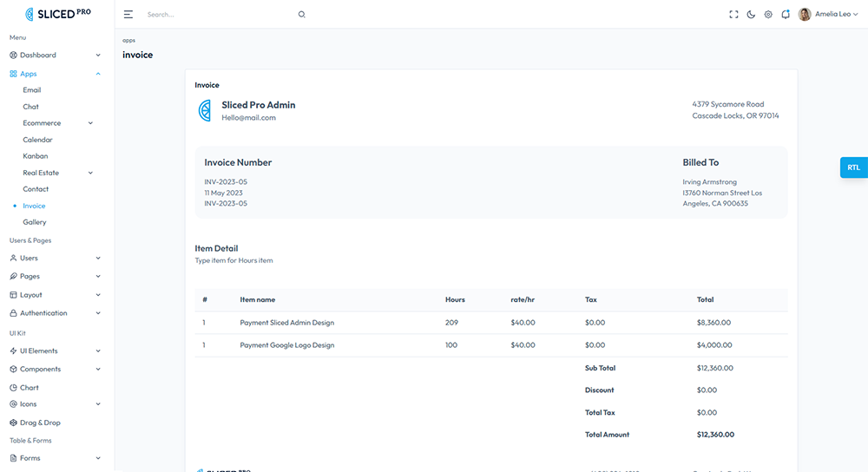Go to the Gallery page

pos(35,222)
